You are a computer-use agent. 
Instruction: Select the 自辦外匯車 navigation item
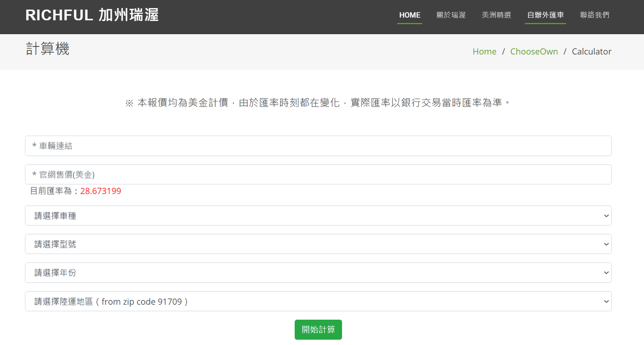click(x=545, y=15)
